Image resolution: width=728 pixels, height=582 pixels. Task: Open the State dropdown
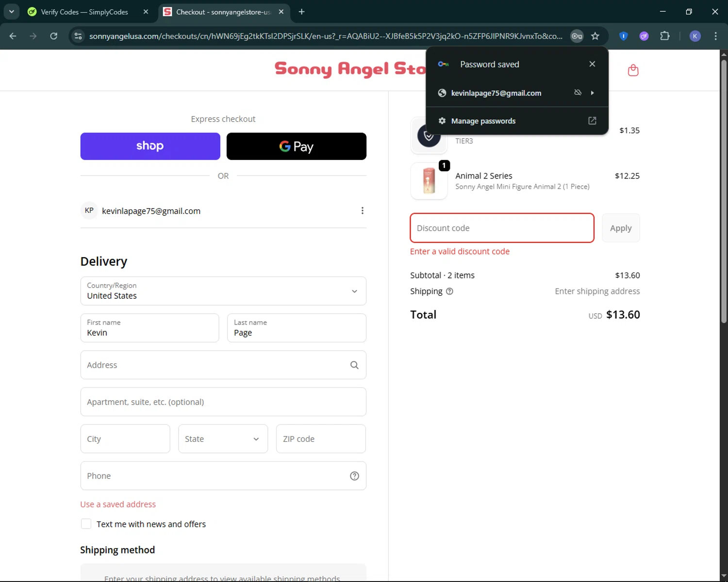223,439
